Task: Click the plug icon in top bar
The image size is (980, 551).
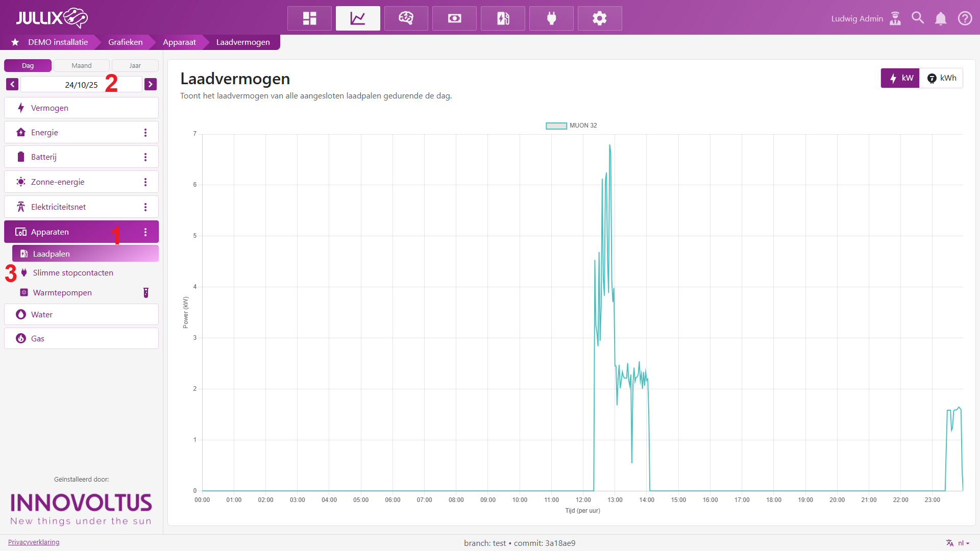Action: [551, 18]
